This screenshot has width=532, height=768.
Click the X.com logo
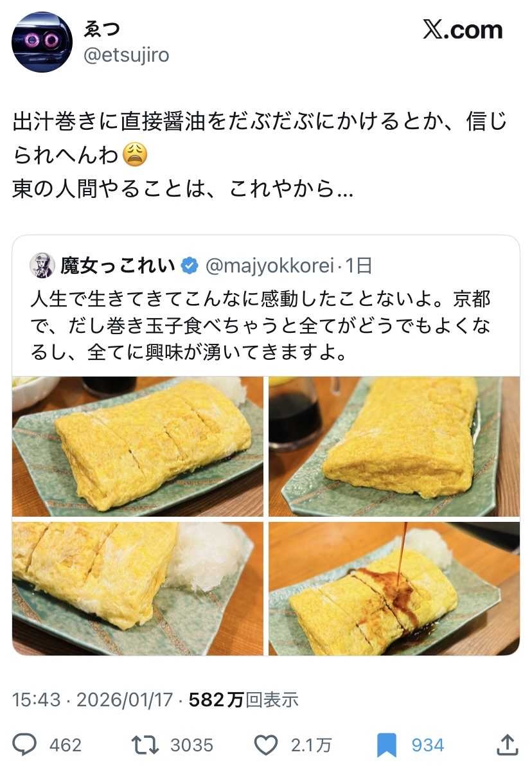(x=463, y=30)
